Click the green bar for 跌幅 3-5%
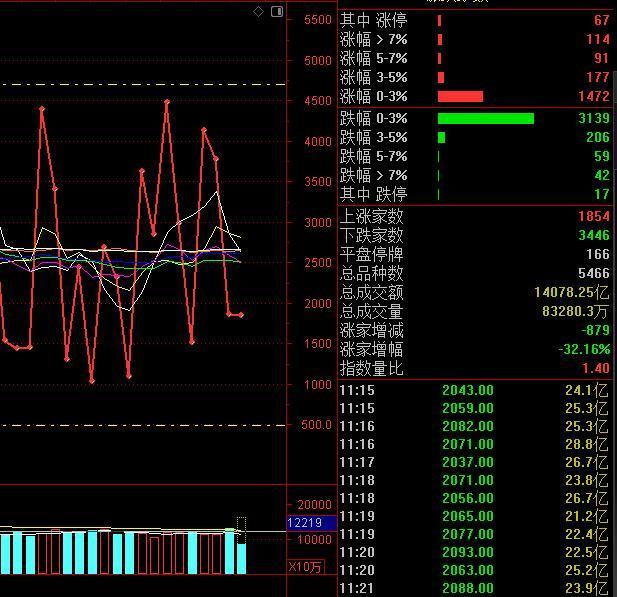The height and width of the screenshot is (597, 617). pyautogui.click(x=442, y=137)
